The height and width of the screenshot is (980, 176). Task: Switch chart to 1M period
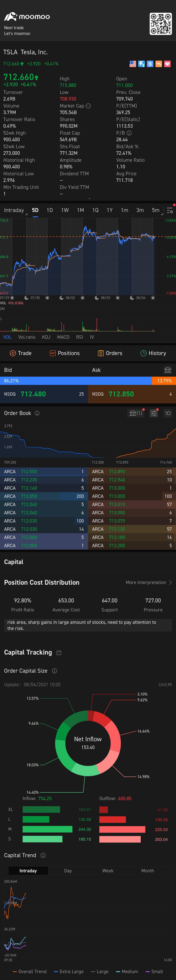tap(80, 210)
